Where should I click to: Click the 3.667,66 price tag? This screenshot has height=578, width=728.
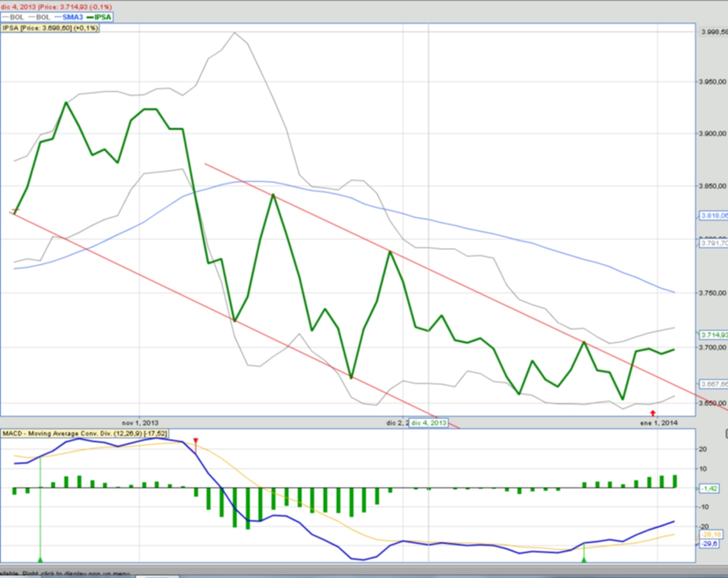point(714,384)
